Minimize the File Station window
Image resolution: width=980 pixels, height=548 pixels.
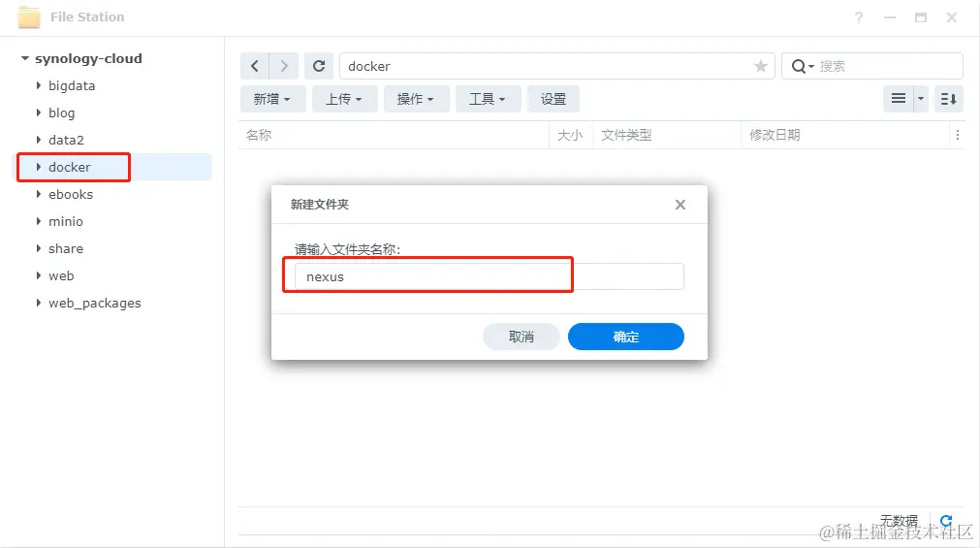pyautogui.click(x=890, y=17)
